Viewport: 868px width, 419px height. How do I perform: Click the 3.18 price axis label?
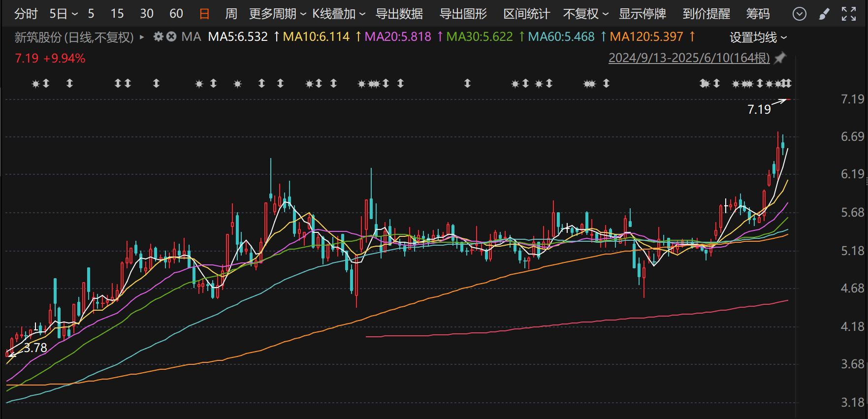pos(852,402)
